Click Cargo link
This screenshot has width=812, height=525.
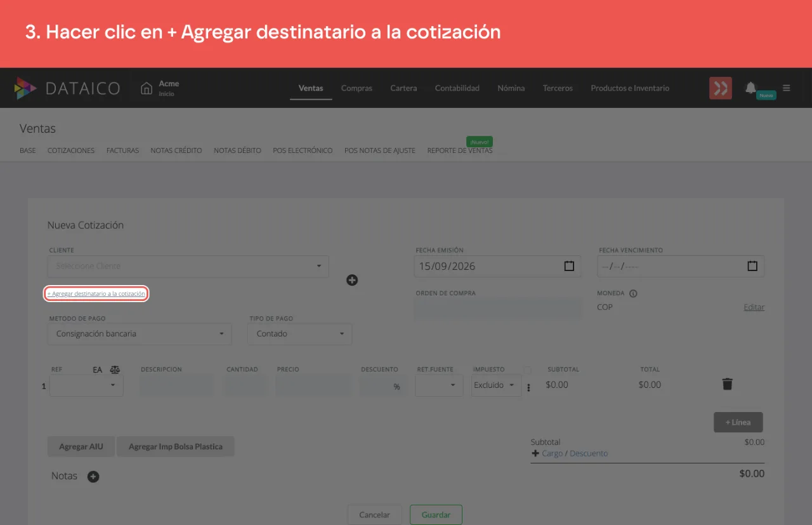coord(553,453)
